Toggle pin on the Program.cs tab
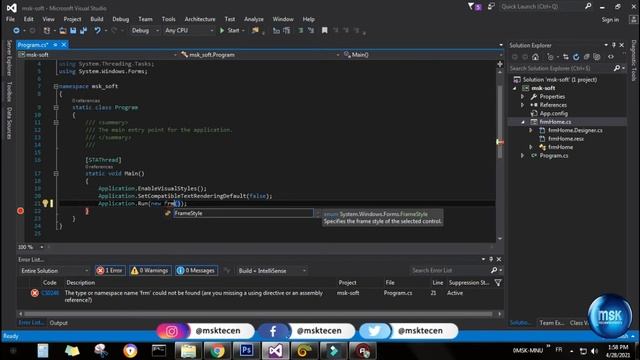Screen dimensions: 640x360 55,45
